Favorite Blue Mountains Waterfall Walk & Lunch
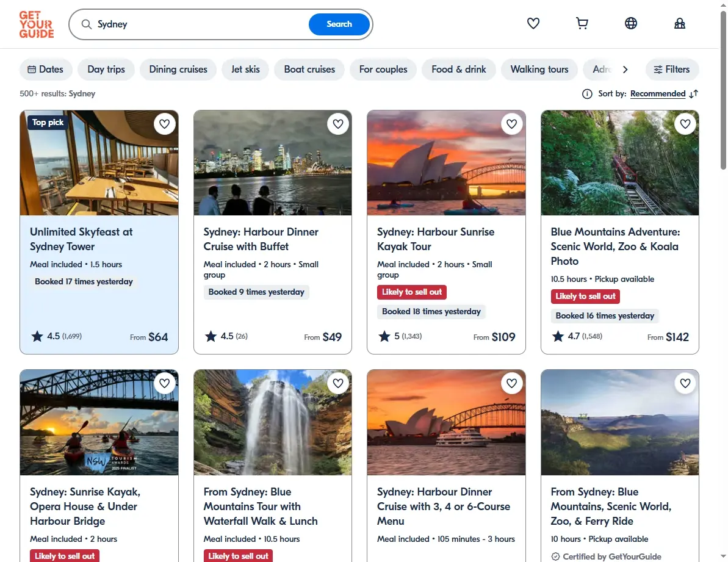Image resolution: width=728 pixels, height=562 pixels. pos(338,383)
